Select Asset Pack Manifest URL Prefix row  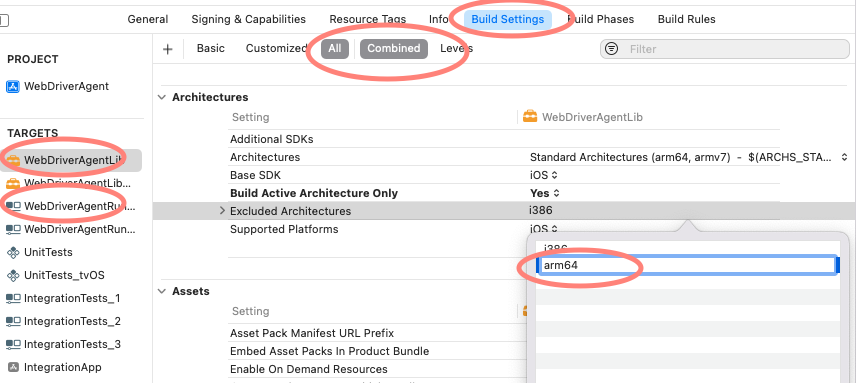(312, 333)
